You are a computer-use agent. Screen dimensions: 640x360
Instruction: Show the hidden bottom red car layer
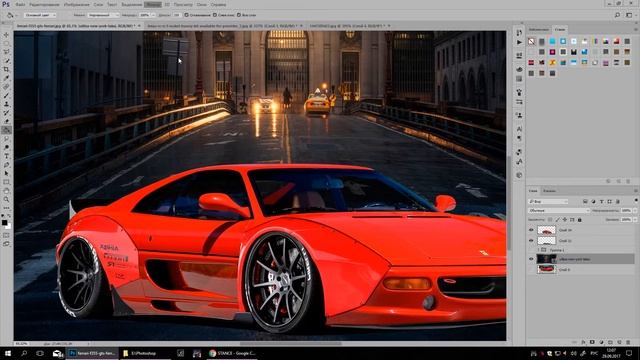pos(531,269)
